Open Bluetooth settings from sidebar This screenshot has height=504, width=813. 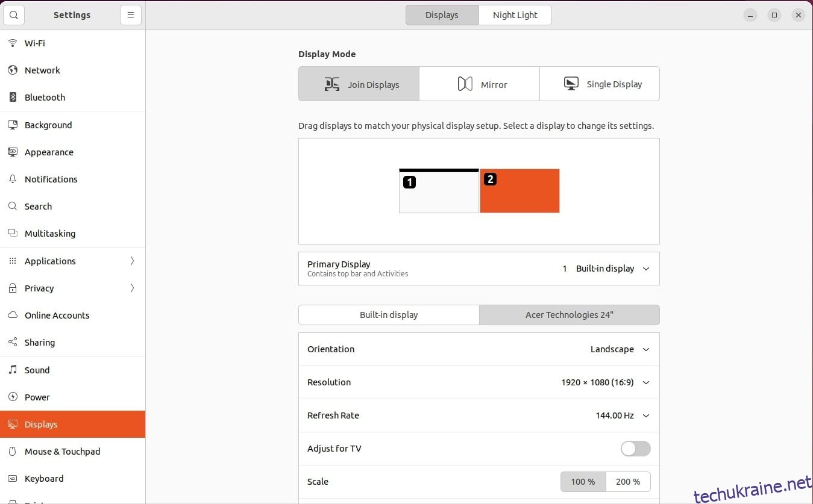[72, 98]
